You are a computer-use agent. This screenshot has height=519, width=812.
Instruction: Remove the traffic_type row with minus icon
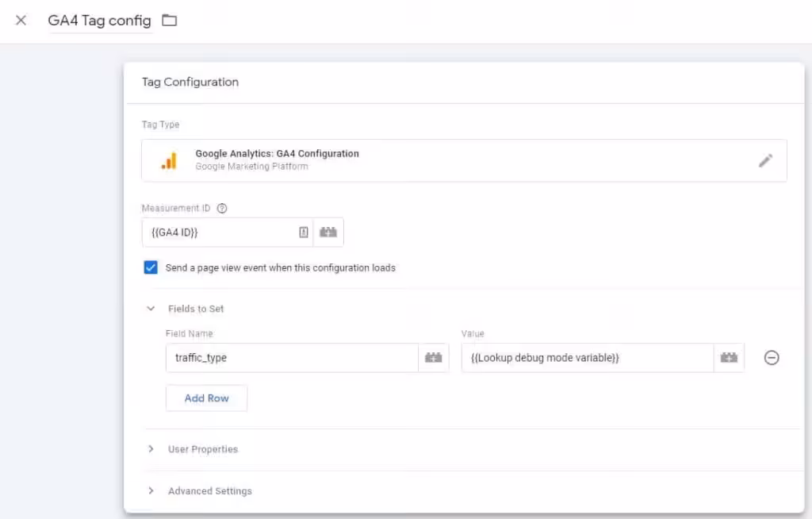tap(772, 358)
